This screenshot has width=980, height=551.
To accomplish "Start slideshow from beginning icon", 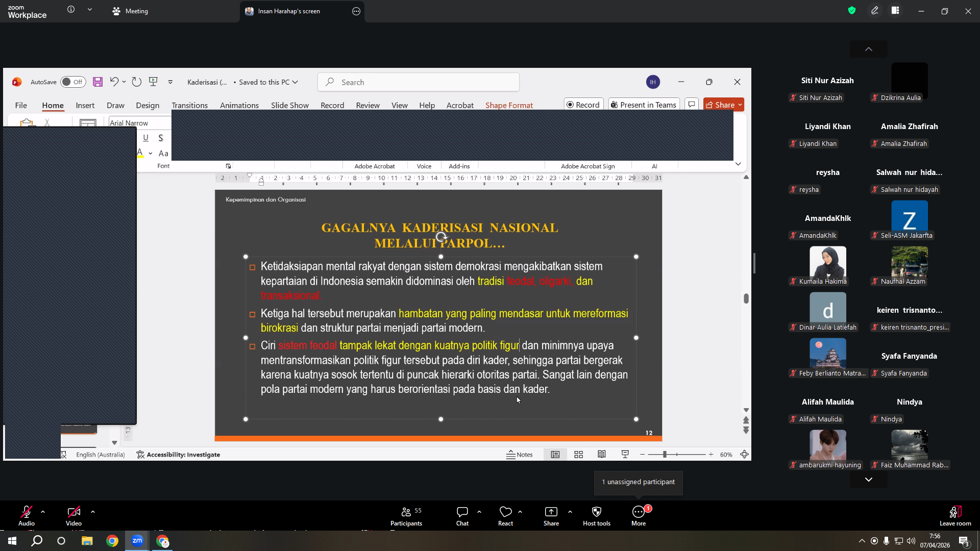I will pyautogui.click(x=153, y=82).
